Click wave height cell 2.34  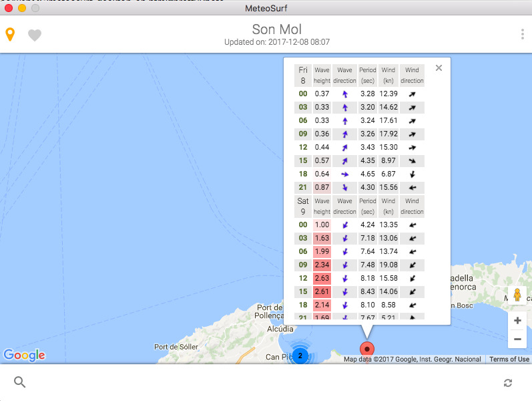(322, 265)
